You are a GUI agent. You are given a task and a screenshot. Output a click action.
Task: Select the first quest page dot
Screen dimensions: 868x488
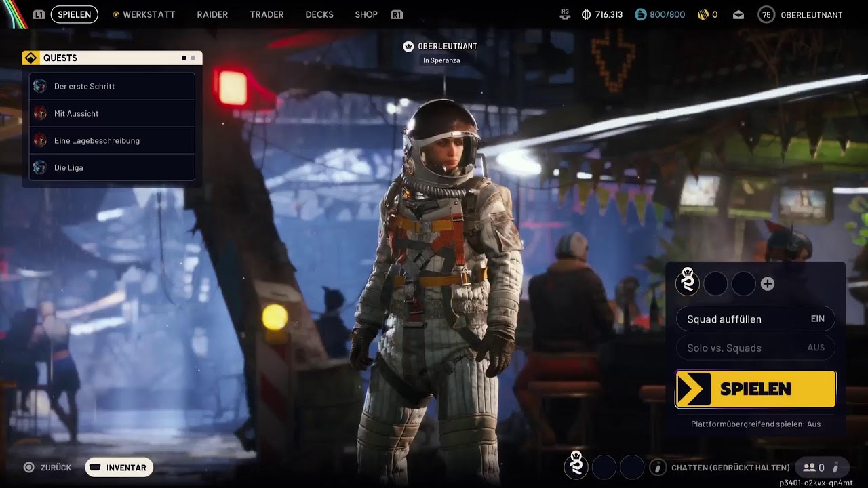(x=184, y=58)
